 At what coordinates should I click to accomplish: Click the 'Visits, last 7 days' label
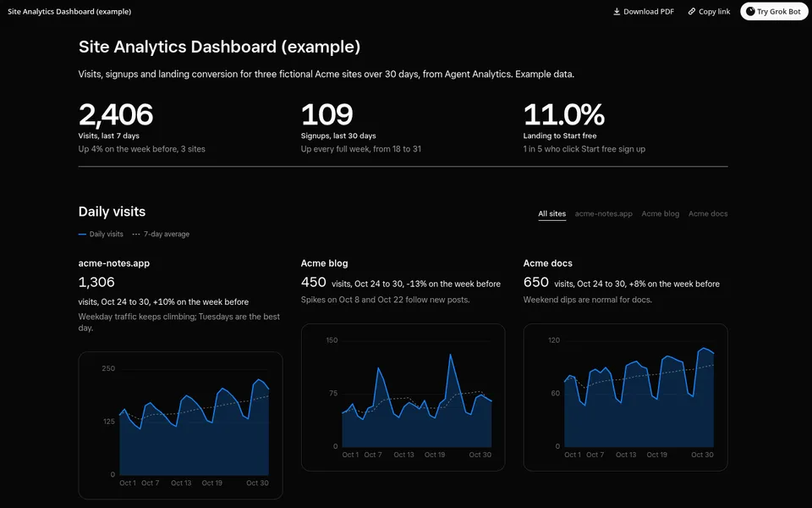click(x=109, y=135)
